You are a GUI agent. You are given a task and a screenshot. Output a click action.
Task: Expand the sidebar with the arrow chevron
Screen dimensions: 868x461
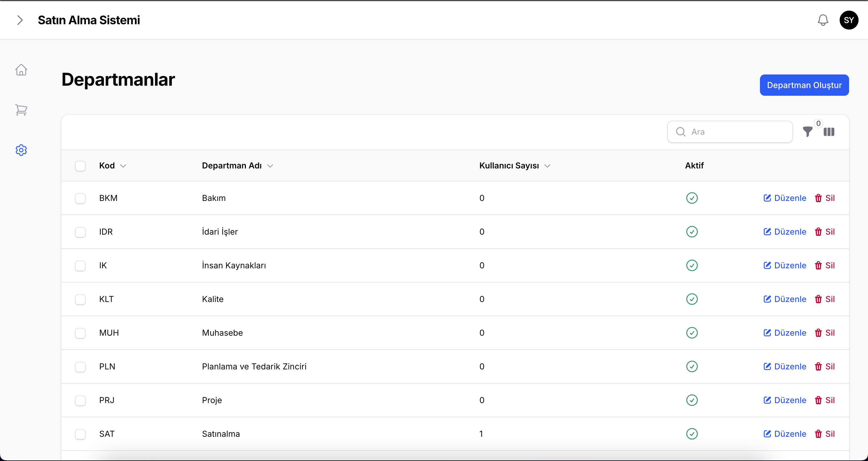(20, 20)
